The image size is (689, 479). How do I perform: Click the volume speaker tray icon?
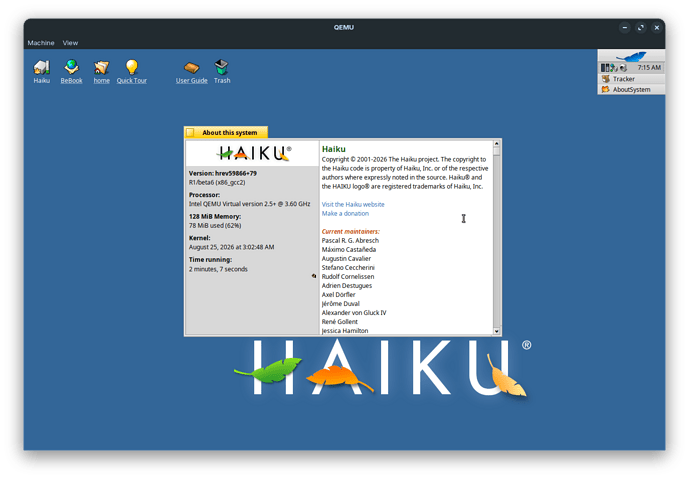pos(623,68)
